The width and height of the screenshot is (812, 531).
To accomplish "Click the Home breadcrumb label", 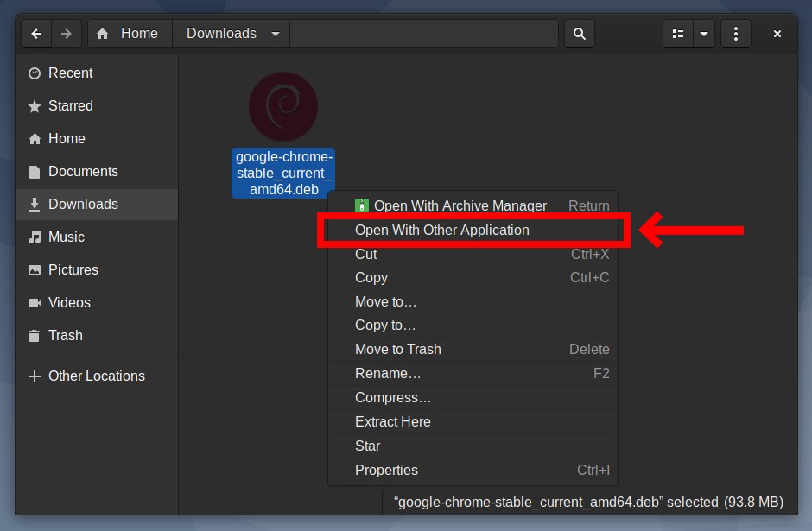I will [139, 33].
